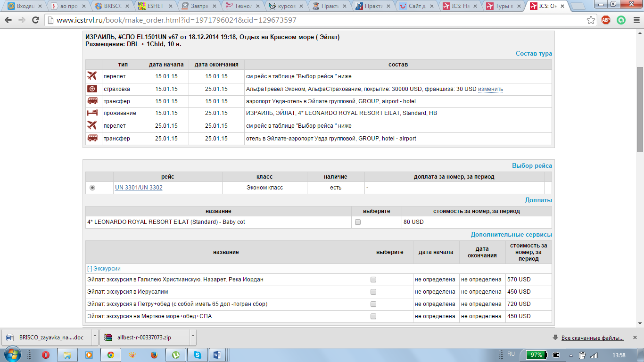Open Firefox from the taskbar

click(x=154, y=355)
